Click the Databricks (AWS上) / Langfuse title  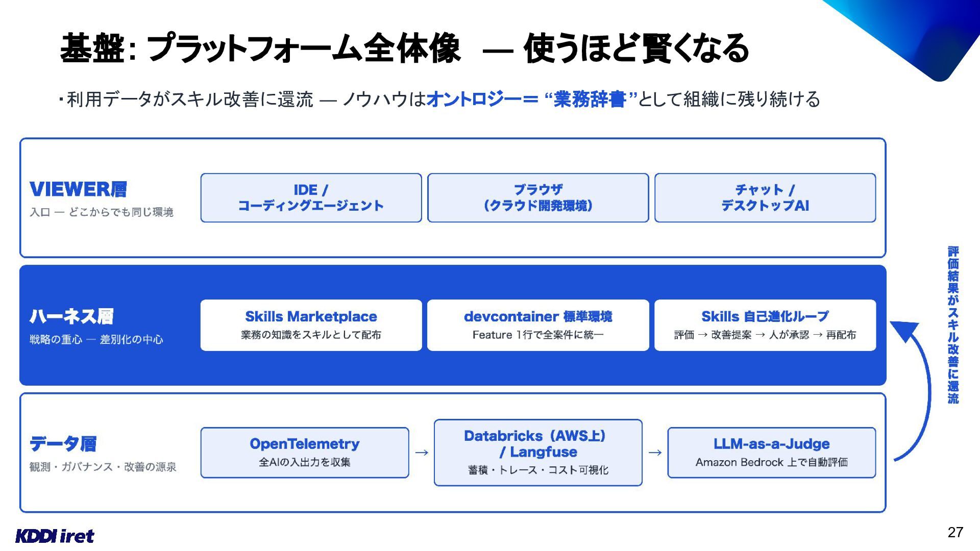point(535,444)
